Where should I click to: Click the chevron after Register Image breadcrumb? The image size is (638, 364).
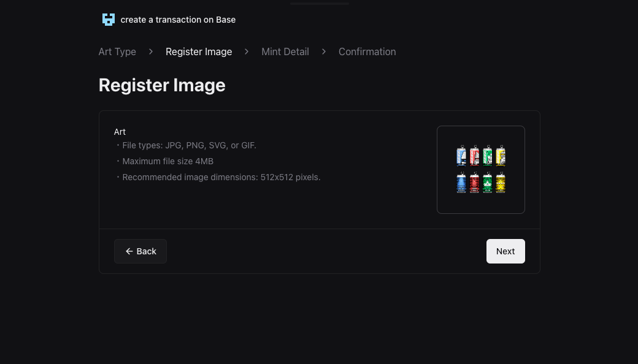coord(247,51)
